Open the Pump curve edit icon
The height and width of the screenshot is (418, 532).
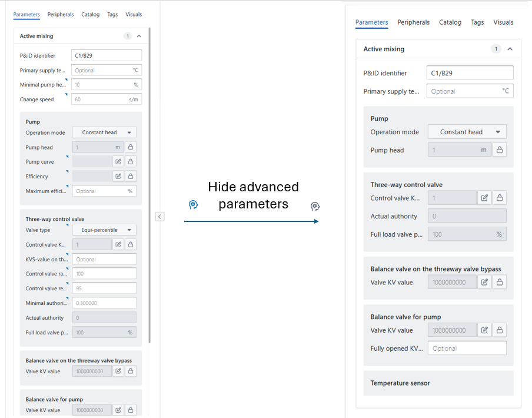[x=118, y=161]
